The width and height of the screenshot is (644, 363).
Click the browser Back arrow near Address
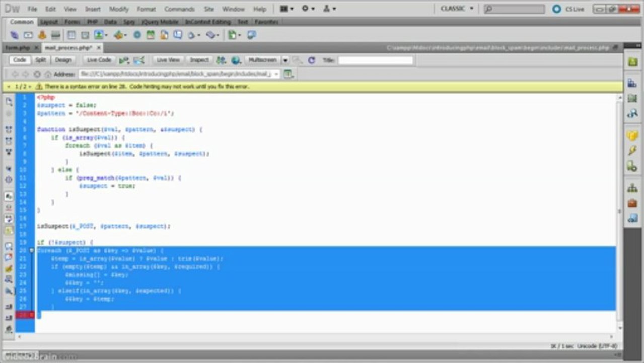tap(15, 74)
